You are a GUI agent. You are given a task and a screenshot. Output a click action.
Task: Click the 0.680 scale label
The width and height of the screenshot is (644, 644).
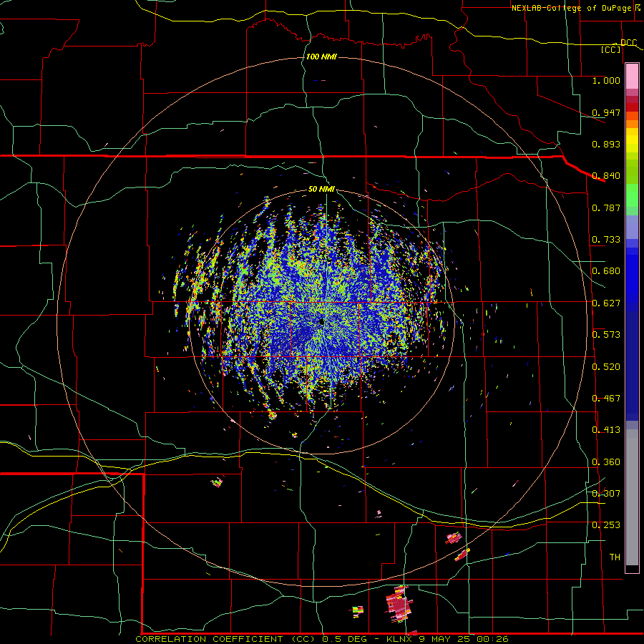(606, 271)
